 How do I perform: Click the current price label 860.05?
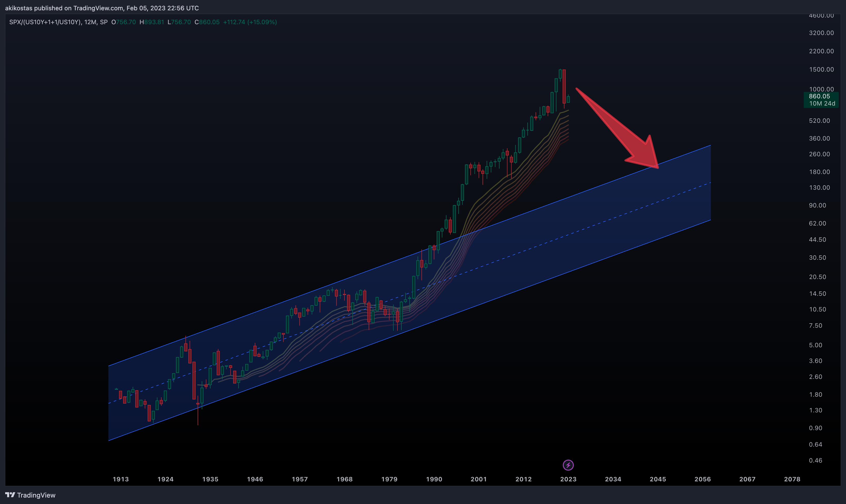(x=819, y=96)
